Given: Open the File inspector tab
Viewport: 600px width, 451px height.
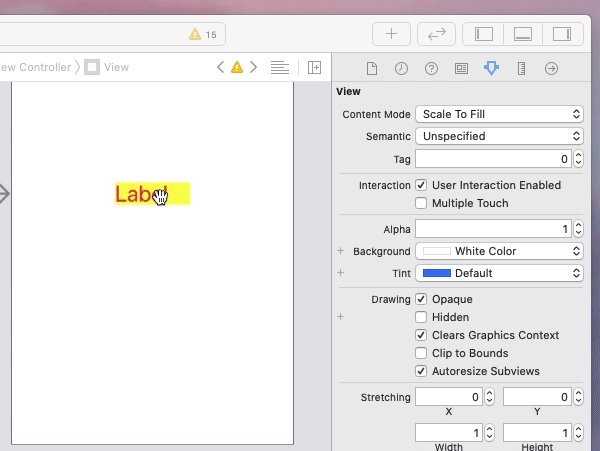Looking at the screenshot, I should [372, 68].
